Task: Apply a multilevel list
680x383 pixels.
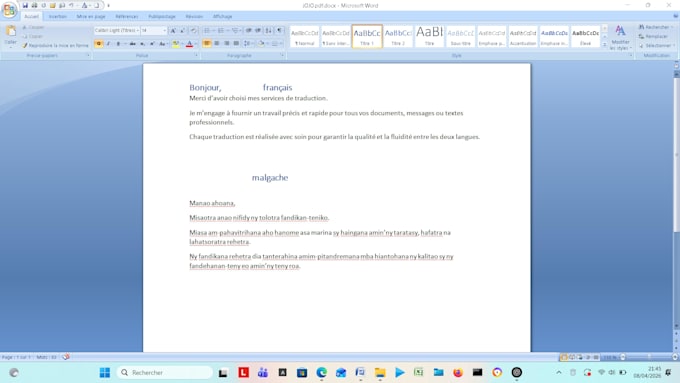Action: 235,31
